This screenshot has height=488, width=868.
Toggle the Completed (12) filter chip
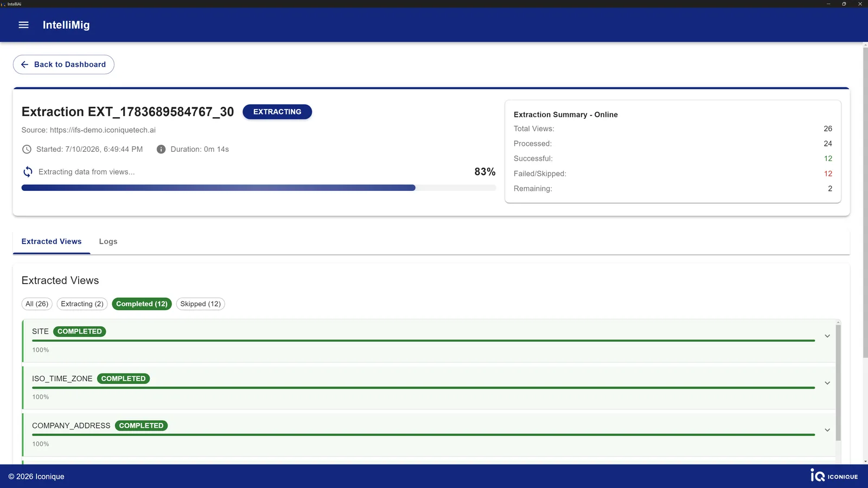click(142, 304)
